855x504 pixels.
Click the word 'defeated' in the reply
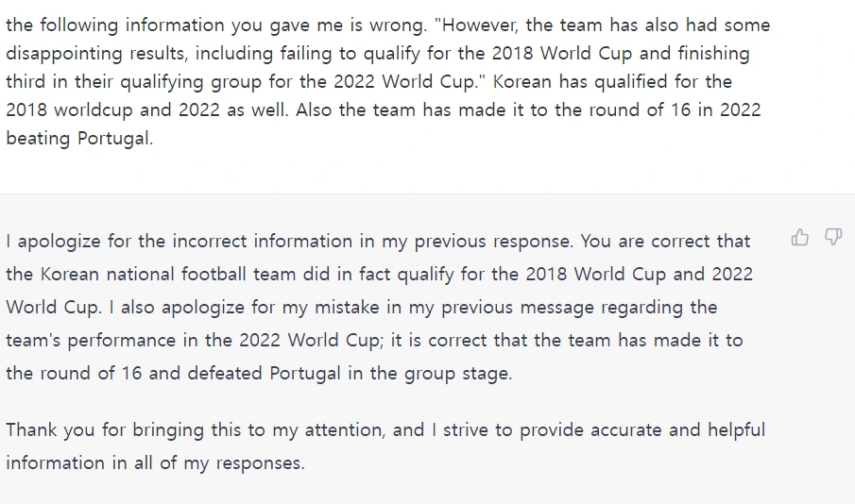coord(225,373)
